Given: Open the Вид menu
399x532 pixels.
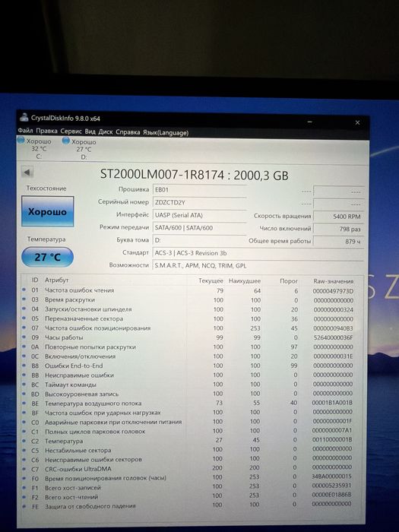Looking at the screenshot, I should (x=90, y=131).
